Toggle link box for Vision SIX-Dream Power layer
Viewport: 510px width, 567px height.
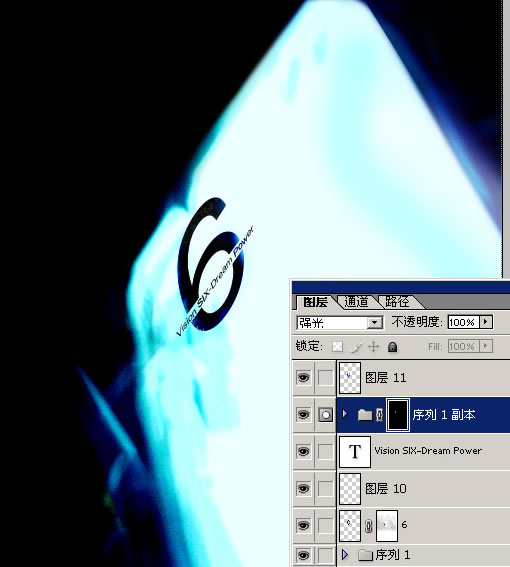tap(326, 452)
